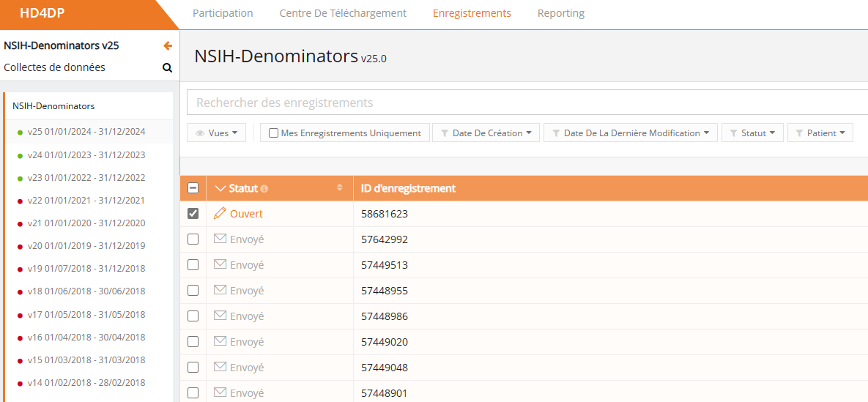Click the Rechercher des enregistrements search field
868x402 pixels.
pyautogui.click(x=527, y=103)
